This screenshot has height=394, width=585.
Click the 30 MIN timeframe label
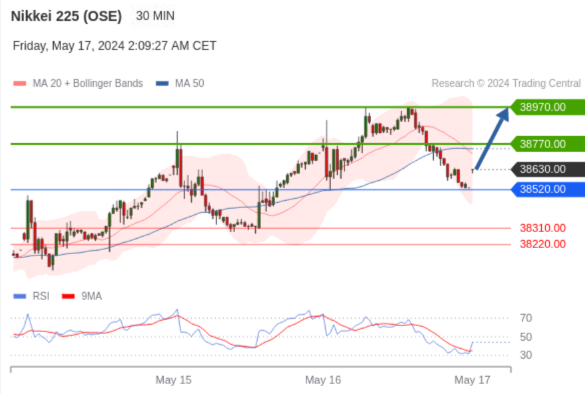point(155,16)
